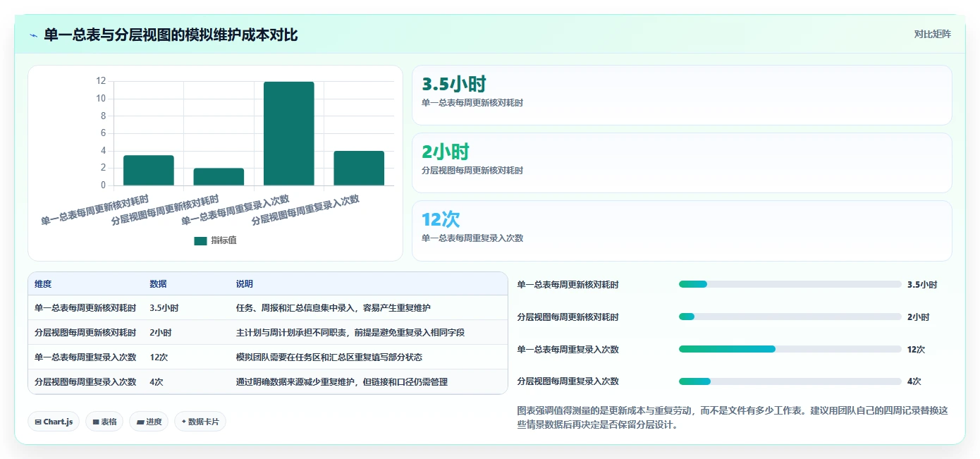Select the Chart.js tag chip

point(54,422)
